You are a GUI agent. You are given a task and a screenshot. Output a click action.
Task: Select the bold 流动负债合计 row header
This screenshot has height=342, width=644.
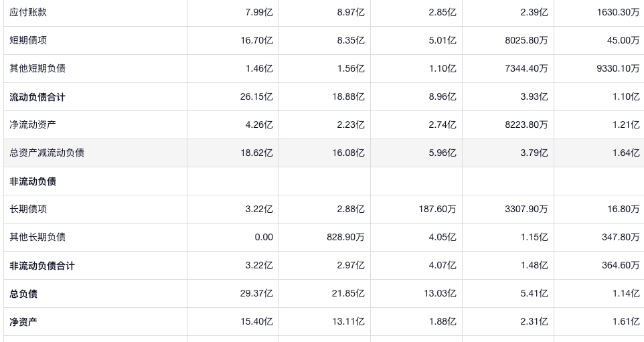click(x=37, y=97)
